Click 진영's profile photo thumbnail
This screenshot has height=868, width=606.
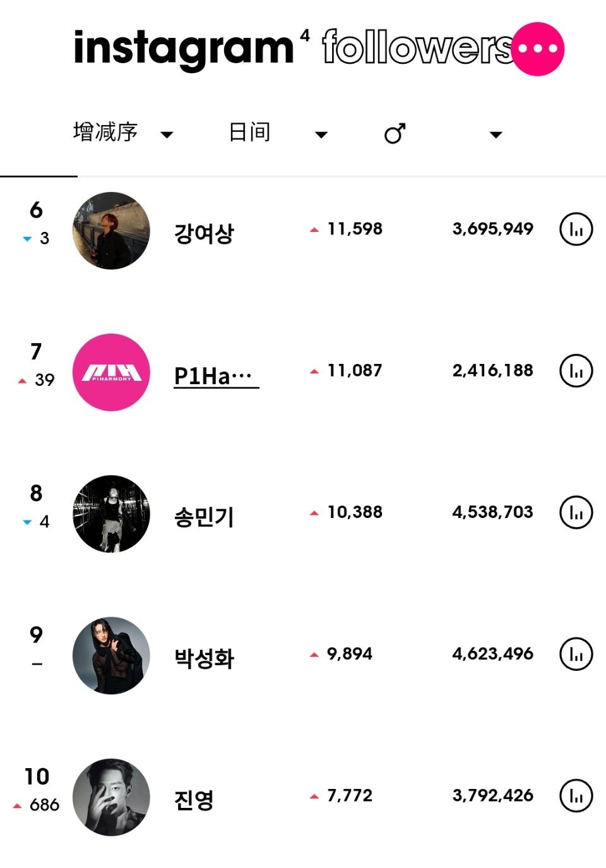click(x=111, y=797)
